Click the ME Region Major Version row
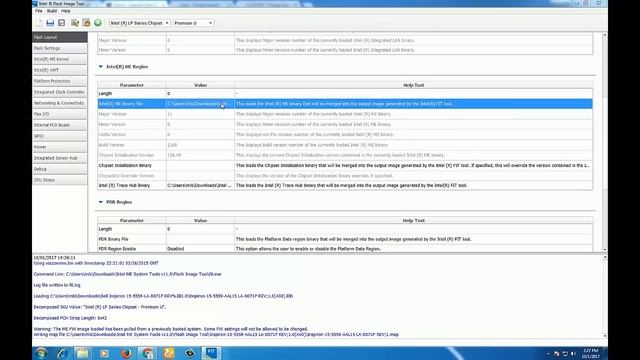Screen dimensions: 640x360 click(x=345, y=114)
